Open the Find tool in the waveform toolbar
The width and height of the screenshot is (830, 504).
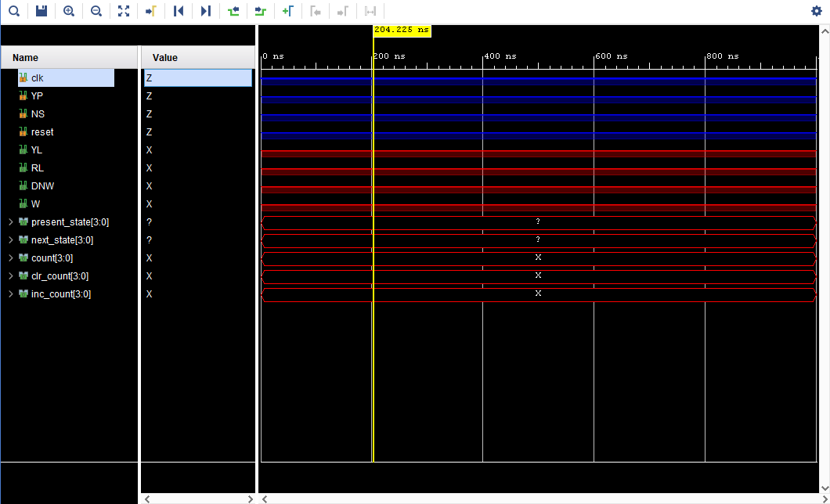pos(14,11)
